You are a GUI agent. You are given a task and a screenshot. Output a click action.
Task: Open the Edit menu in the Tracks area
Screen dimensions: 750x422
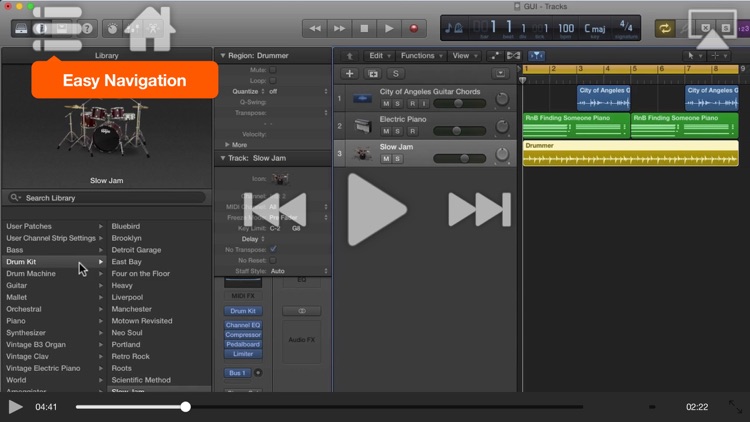pos(380,56)
